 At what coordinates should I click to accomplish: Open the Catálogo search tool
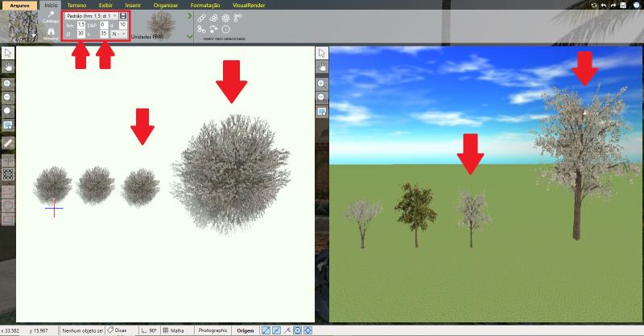[x=51, y=17]
